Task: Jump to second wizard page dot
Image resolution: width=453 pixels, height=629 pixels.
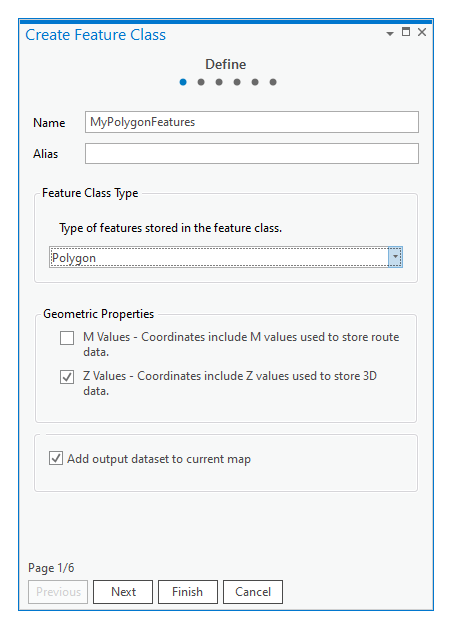Action: click(201, 82)
